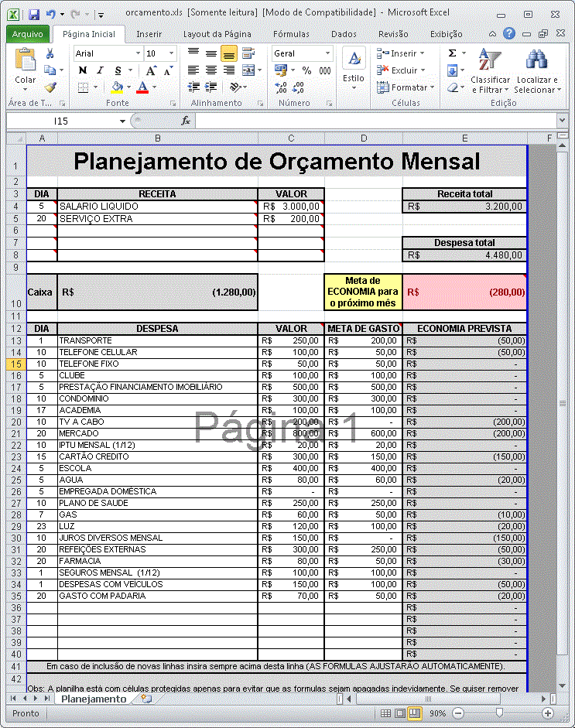This screenshot has width=575, height=728.
Task: Switch to the Revisão tab
Action: pos(393,34)
